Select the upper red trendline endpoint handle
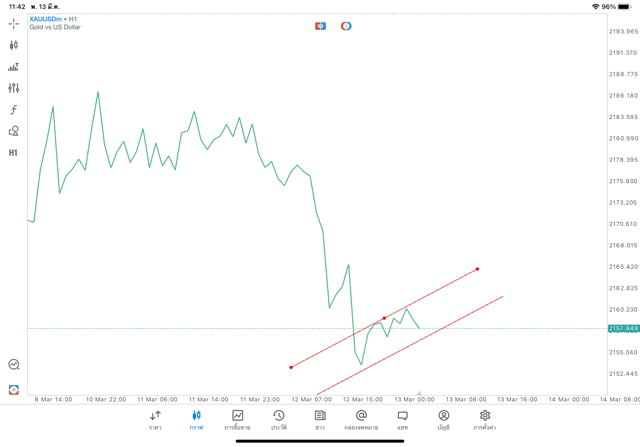The image size is (640, 447). click(x=478, y=269)
